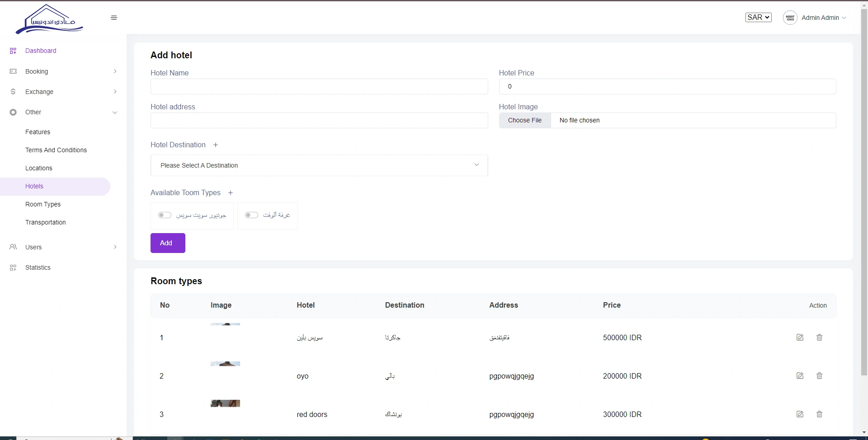Click the Statistics grid icon
Viewport: 868px width, 440px height.
pos(13,267)
